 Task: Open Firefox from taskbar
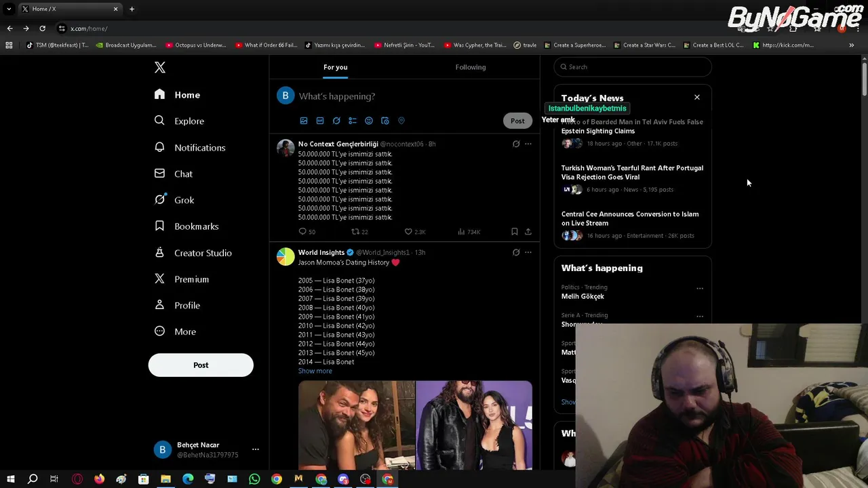tap(99, 479)
